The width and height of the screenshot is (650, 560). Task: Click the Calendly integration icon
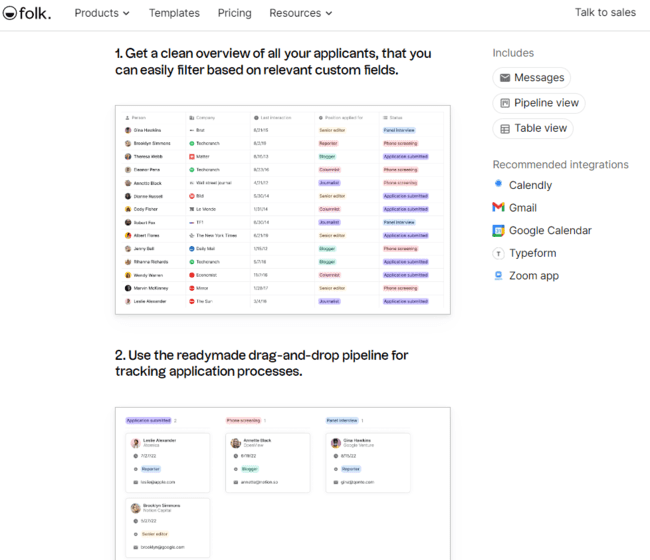pyautogui.click(x=498, y=184)
